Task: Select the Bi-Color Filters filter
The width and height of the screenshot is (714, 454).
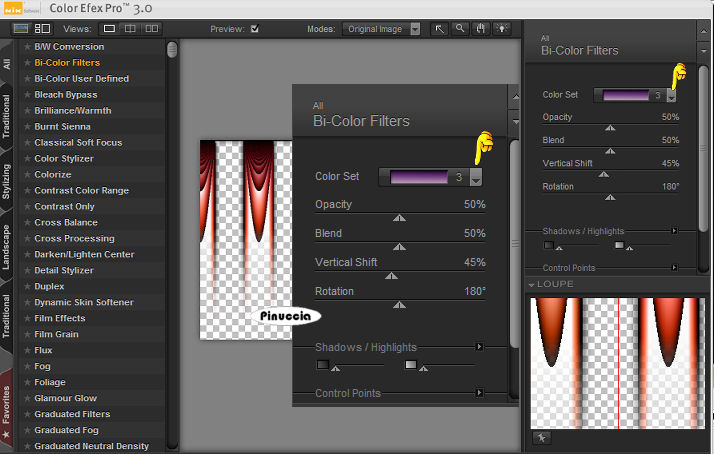Action: 67,62
